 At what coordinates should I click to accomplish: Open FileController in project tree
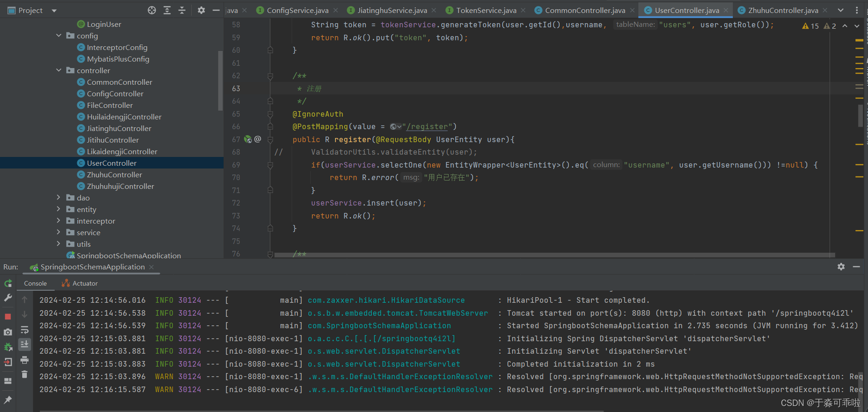click(110, 105)
